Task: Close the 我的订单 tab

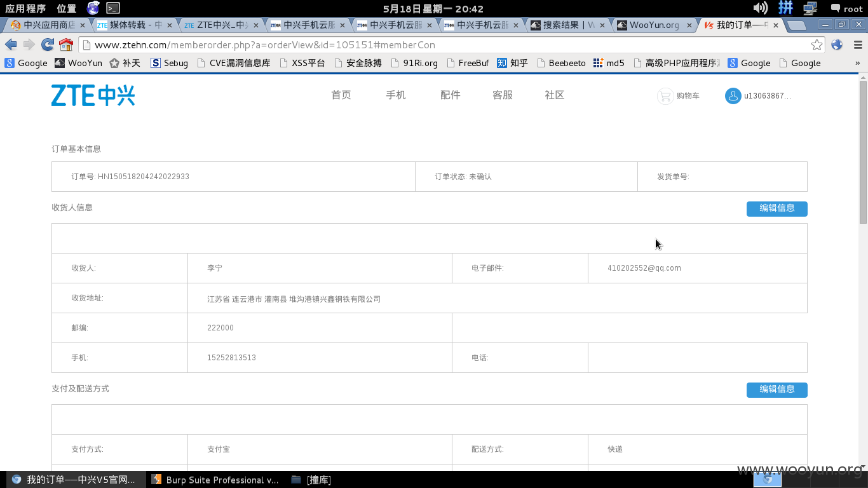Action: tap(776, 25)
